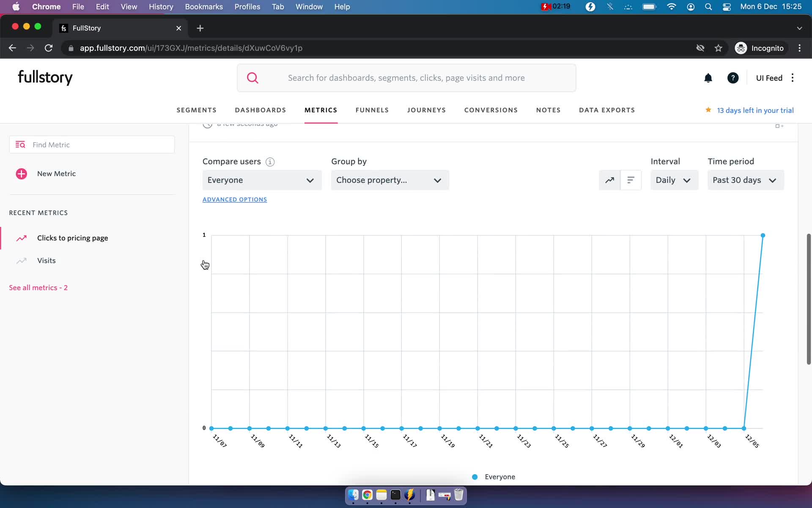Click the New Metric plus icon

tap(21, 173)
